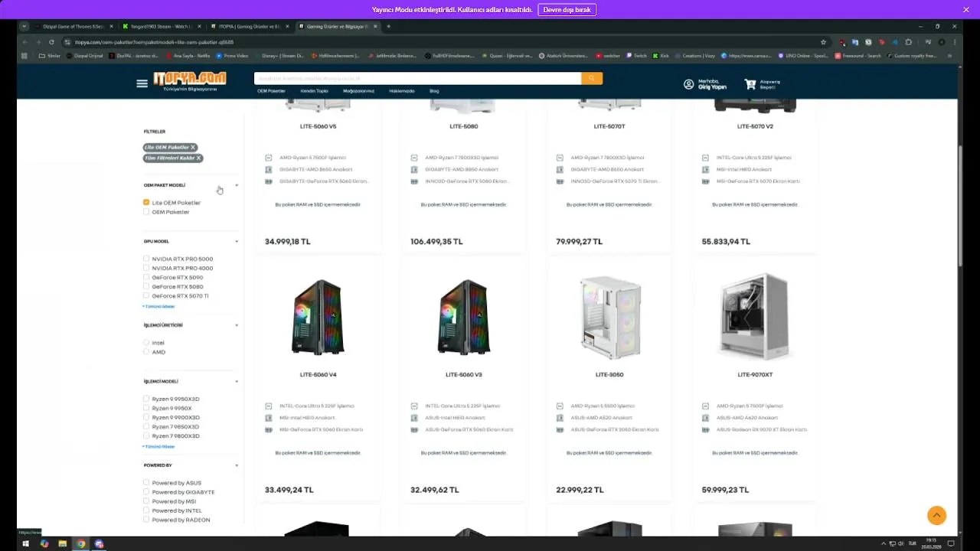Check the GeForce RTX 5070 Ti filter

(146, 296)
